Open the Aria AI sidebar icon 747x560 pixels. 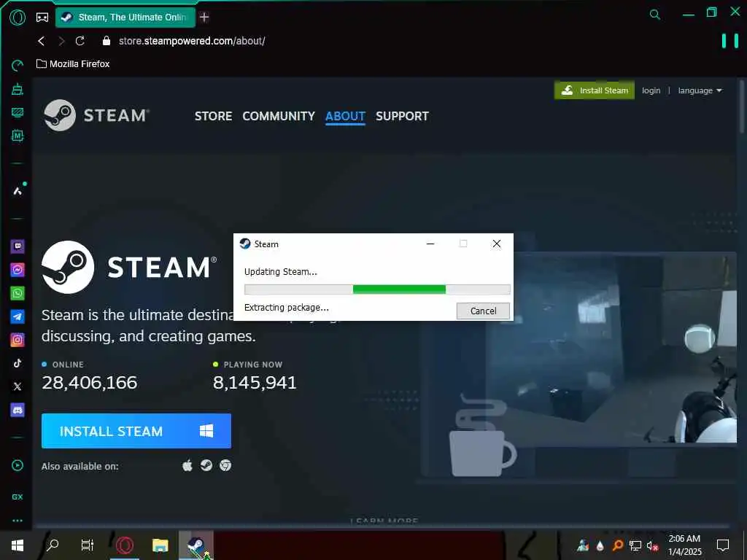click(x=18, y=191)
